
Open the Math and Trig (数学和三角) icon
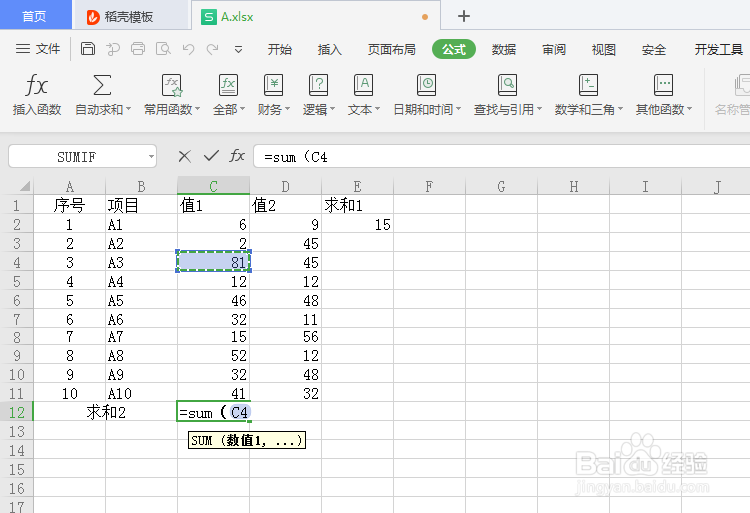pos(588,86)
